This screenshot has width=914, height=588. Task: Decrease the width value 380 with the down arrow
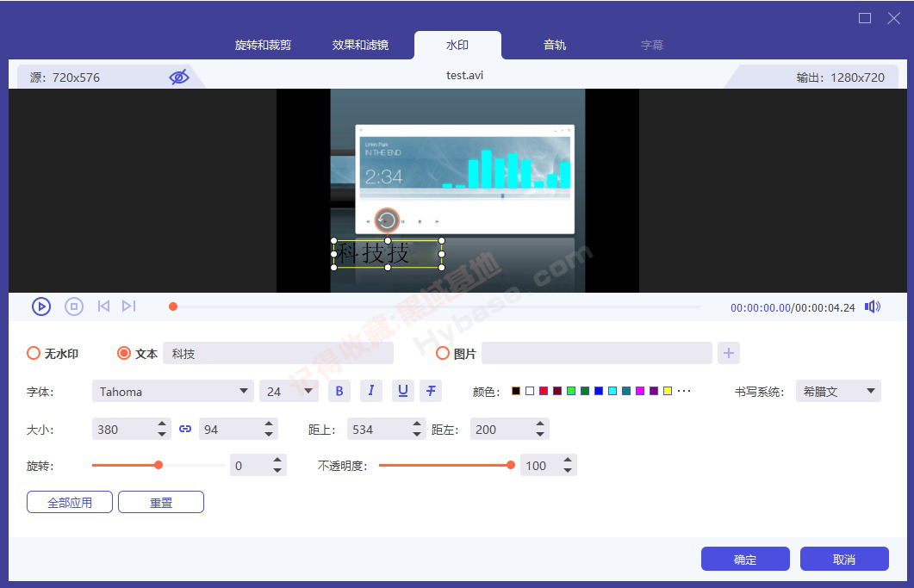pos(162,435)
